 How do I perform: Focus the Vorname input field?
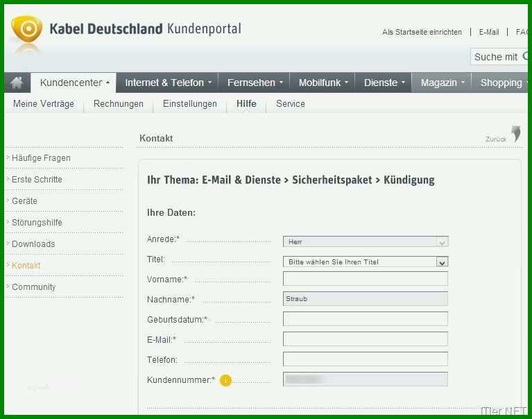tap(366, 279)
